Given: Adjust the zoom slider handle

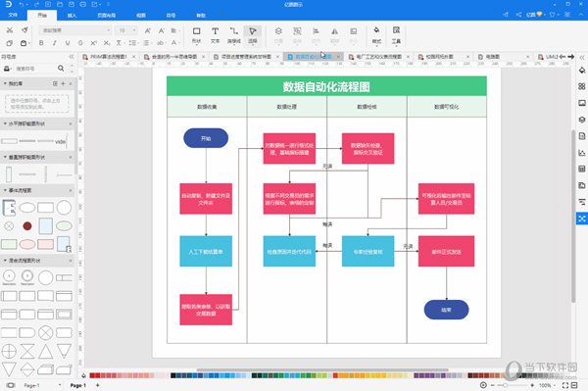Looking at the screenshot, I should click(505, 385).
